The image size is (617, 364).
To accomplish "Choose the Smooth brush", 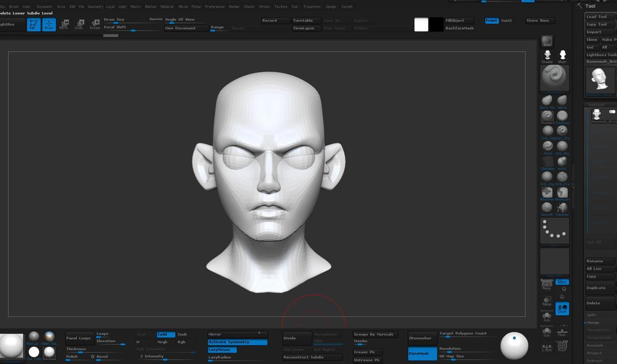I will [x=547, y=208].
